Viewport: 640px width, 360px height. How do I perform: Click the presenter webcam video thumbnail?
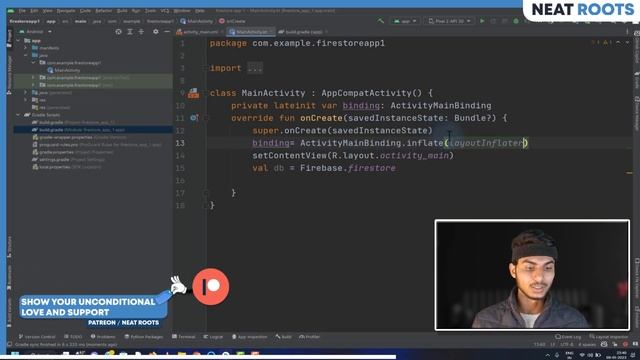[532, 275]
